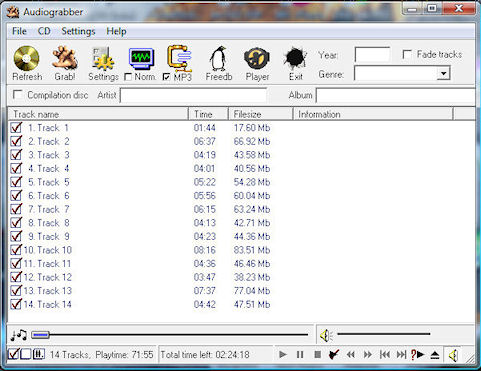Skip to the previous track
481x371 pixels.
(x=385, y=354)
